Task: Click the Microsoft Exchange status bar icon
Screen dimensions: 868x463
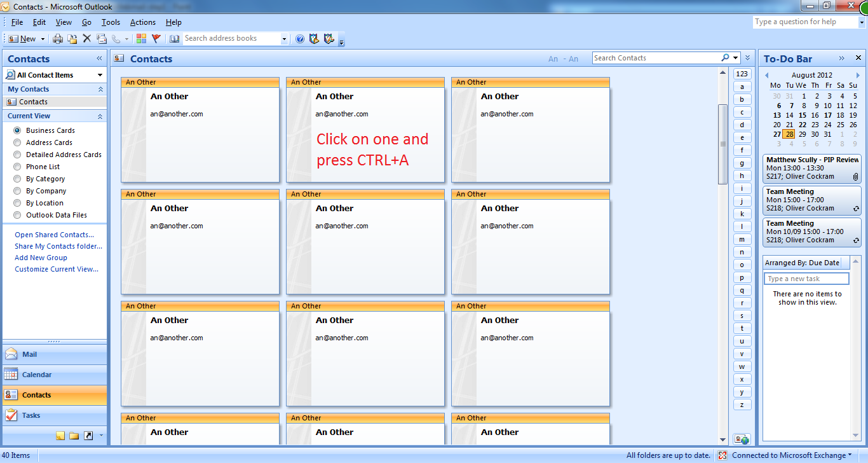Action: click(x=723, y=455)
